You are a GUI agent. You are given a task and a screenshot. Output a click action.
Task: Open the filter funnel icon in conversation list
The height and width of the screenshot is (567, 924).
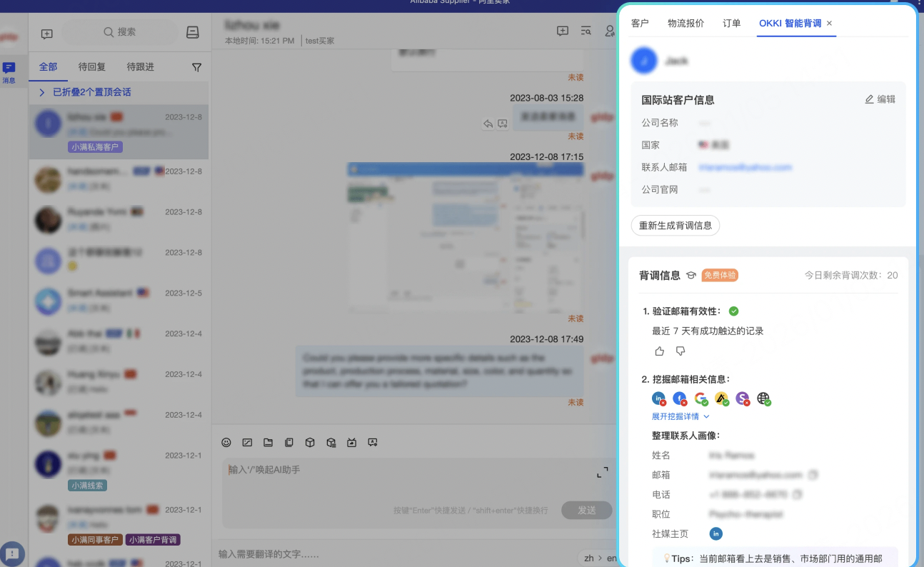(196, 67)
